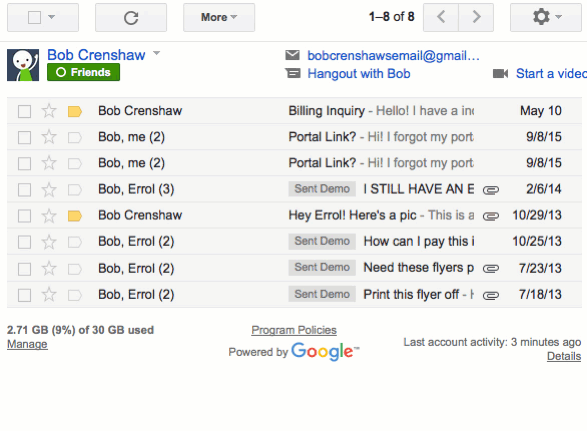
Task: Open the More actions dropdown
Action: point(219,17)
